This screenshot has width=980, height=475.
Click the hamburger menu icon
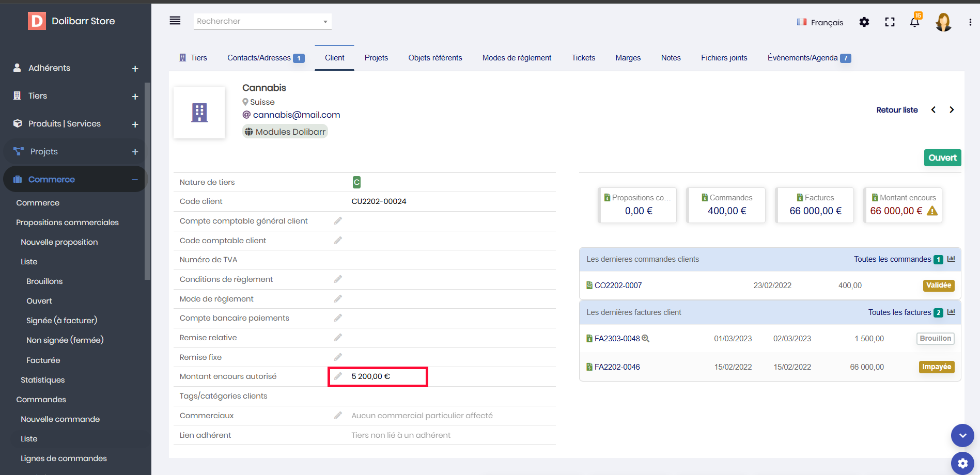pyautogui.click(x=175, y=21)
